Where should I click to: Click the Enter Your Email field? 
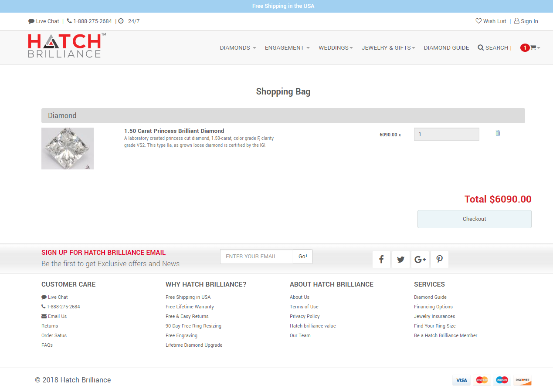click(x=257, y=257)
